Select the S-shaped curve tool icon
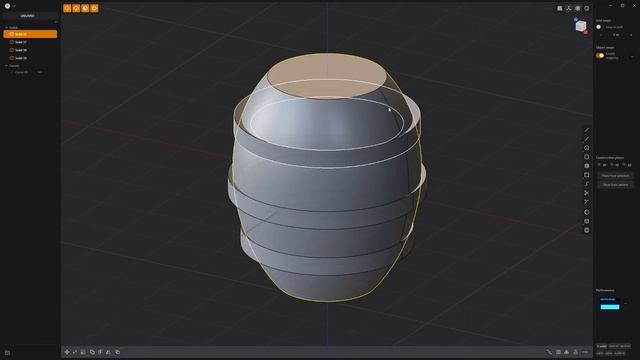 (x=587, y=184)
